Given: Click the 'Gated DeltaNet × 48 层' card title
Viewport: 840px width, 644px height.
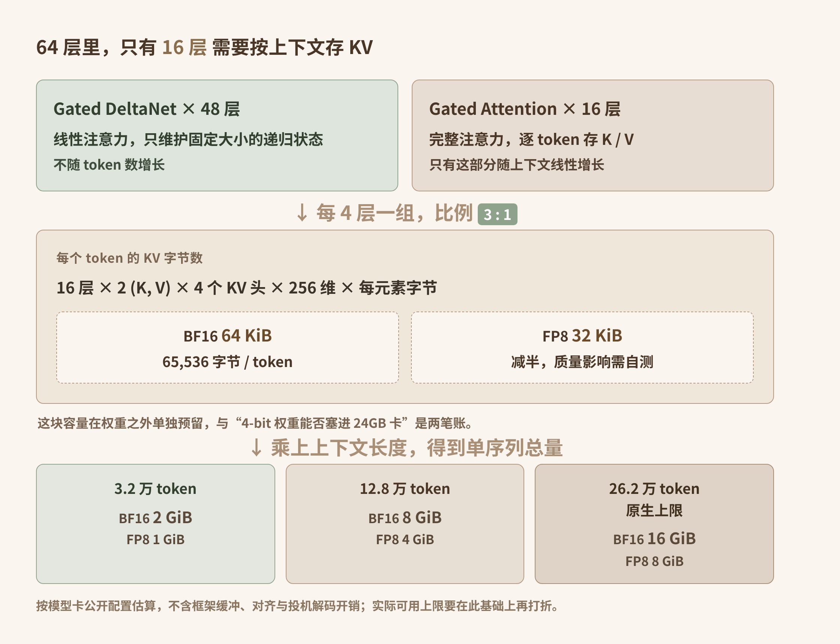Looking at the screenshot, I should tap(147, 109).
